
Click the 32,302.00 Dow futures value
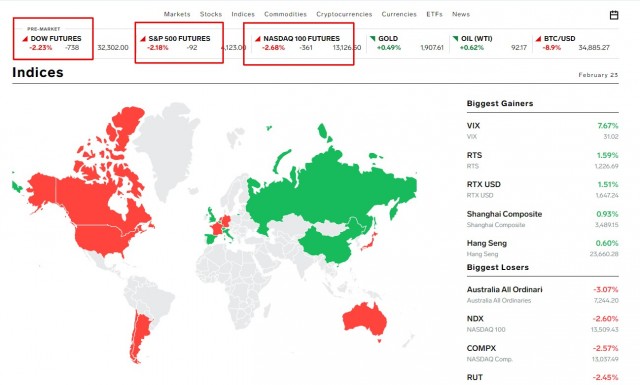(x=113, y=47)
